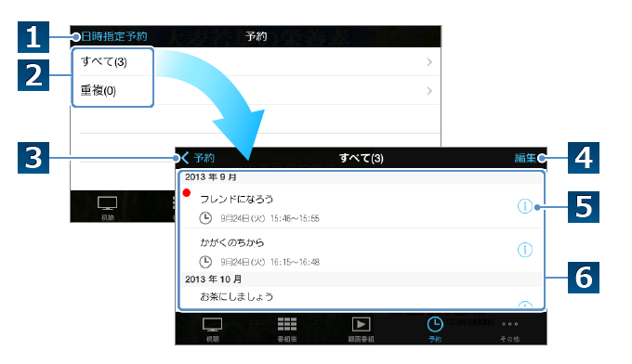
Task: Select the 視聴 TV icon in bottom bar
Action: point(213,330)
